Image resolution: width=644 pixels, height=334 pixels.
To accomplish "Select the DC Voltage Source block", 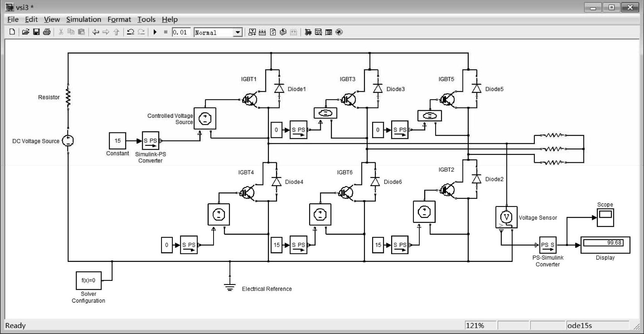I will click(x=68, y=141).
